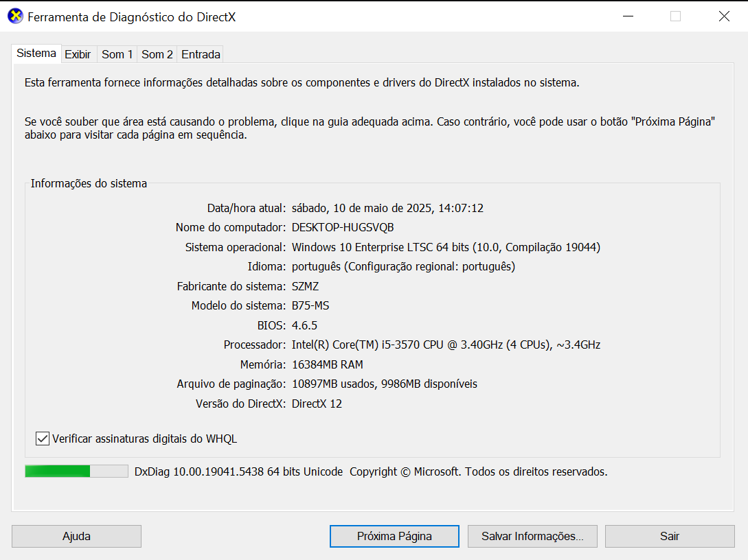Image resolution: width=748 pixels, height=560 pixels.
Task: Click the green loading progress bar
Action: (76, 471)
